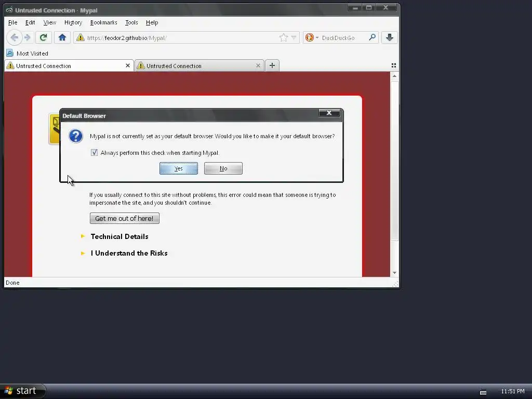Open a new tab with plus button
The height and width of the screenshot is (399, 532).
click(x=272, y=65)
